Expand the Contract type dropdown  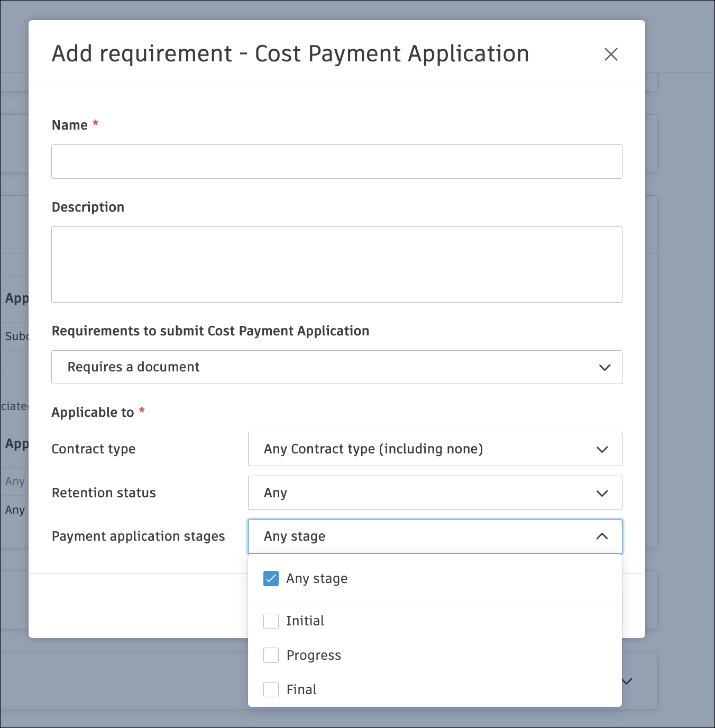[602, 449]
